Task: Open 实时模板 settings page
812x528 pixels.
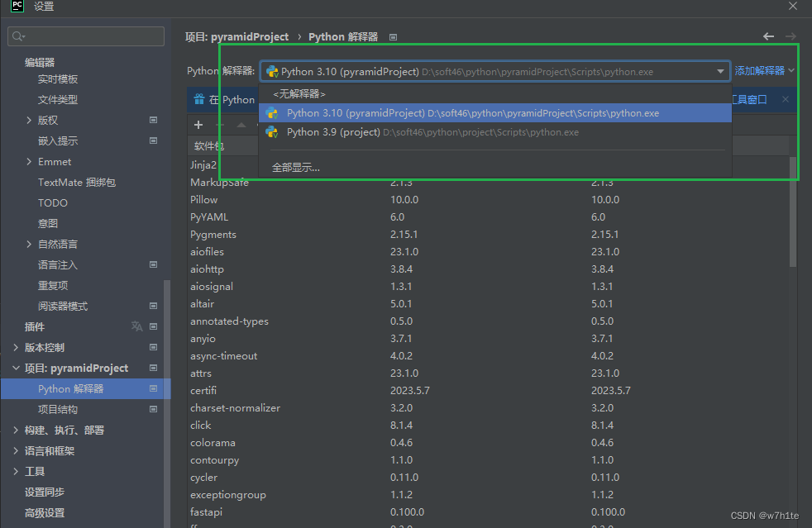Action: point(58,79)
